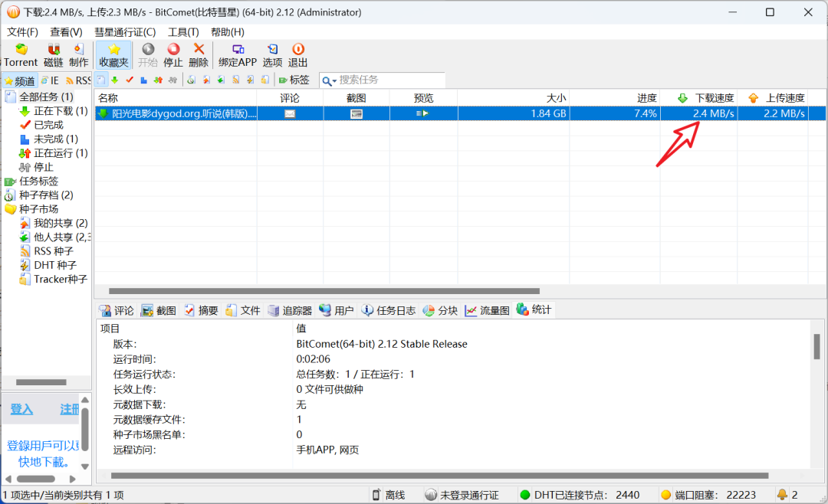This screenshot has width=828, height=504.
Task: Select the green downloading filter icon
Action: pos(114,80)
